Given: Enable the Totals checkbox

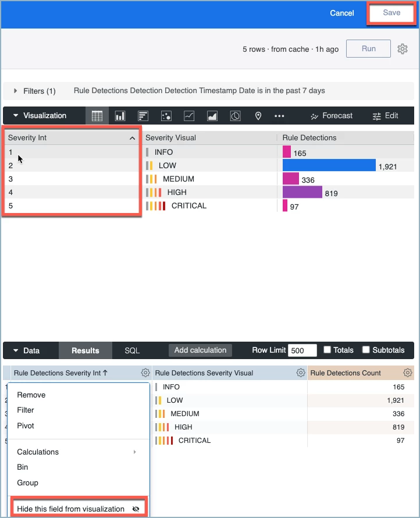Looking at the screenshot, I should 328,350.
